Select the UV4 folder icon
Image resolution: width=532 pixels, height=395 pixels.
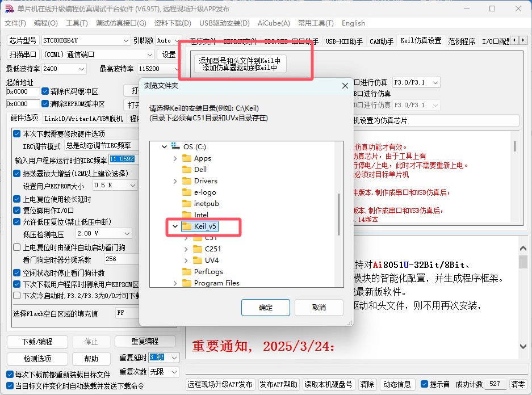tap(198, 260)
